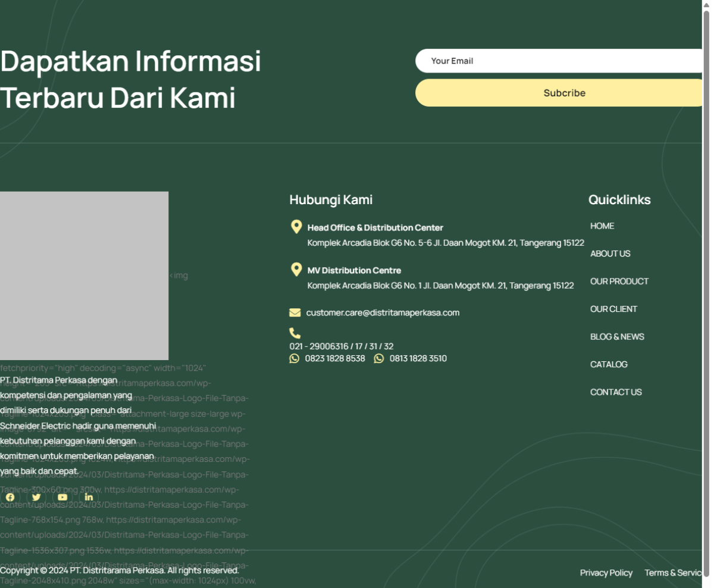Click WhatsApp icon beside 0823 1828 8538
714x588 pixels.
295,358
